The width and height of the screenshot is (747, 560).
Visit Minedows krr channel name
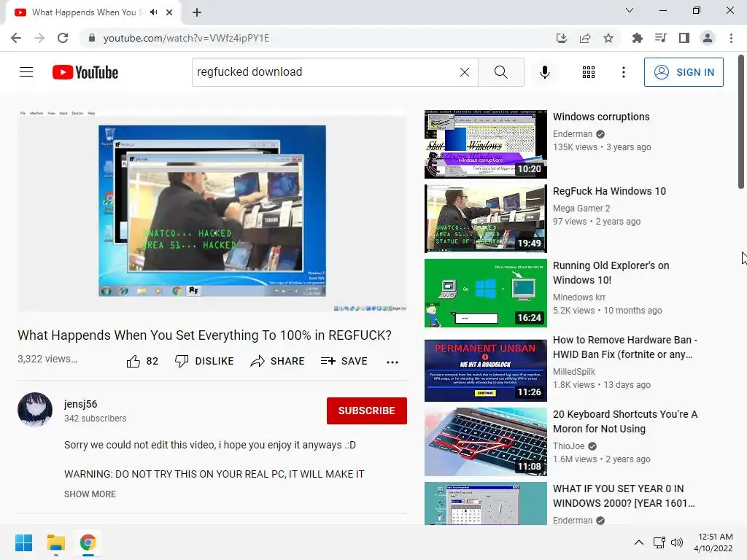578,297
